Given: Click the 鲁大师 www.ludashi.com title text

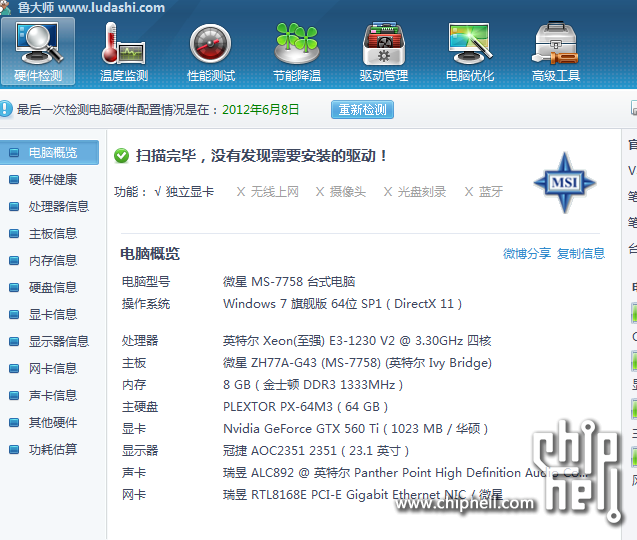Looking at the screenshot, I should (91, 7).
